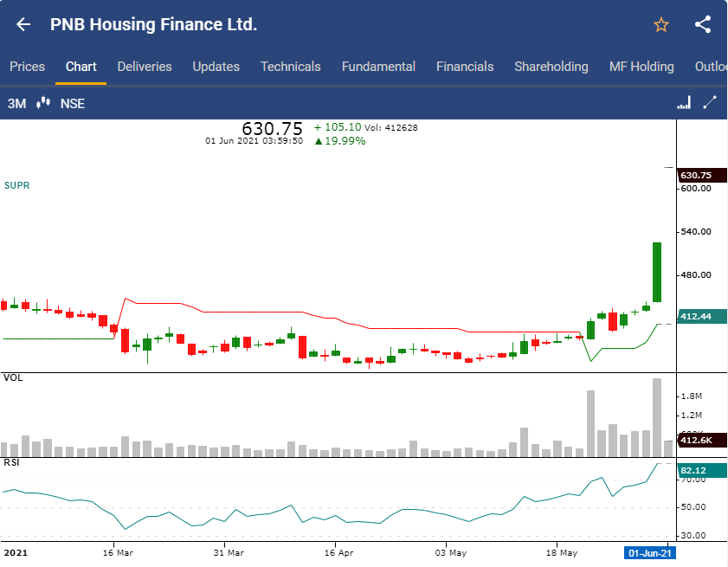The image size is (728, 567).
Task: Change the 3M chart period
Action: 16,104
